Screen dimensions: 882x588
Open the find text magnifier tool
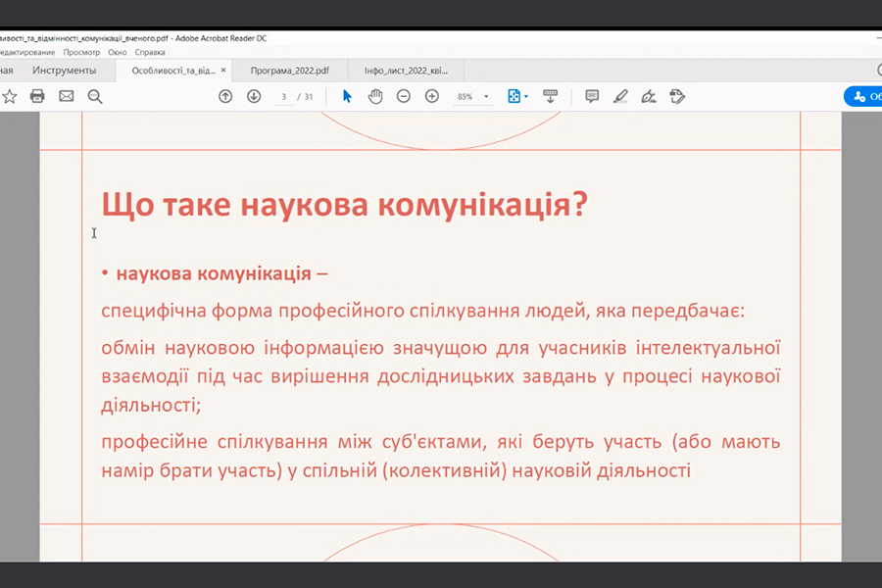[95, 96]
